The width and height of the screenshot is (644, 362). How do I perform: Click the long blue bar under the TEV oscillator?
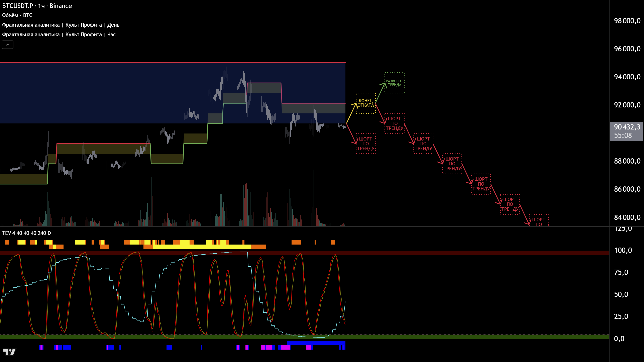tap(316, 343)
